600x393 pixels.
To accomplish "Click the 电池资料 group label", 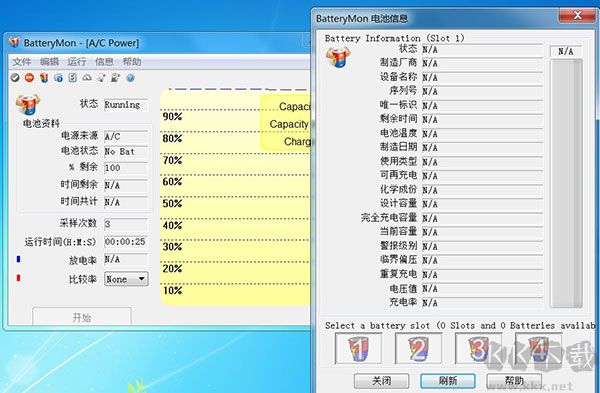I will [x=41, y=124].
